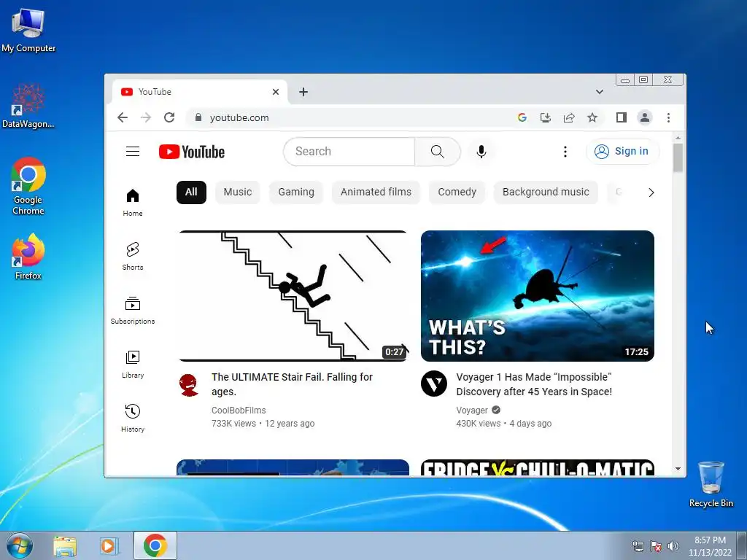
Task: Click the YouTube logo
Action: [192, 152]
